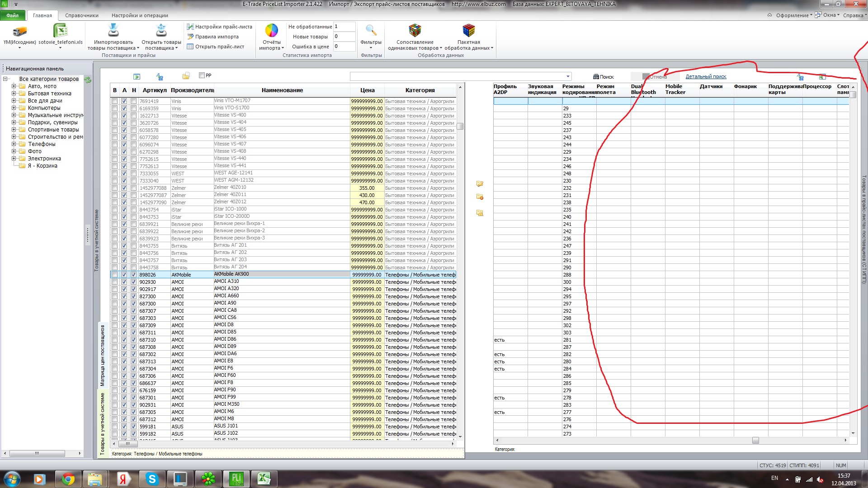Open Сопоставление одинаковых товаров cube icon
The height and width of the screenshot is (488, 868).
tap(415, 30)
